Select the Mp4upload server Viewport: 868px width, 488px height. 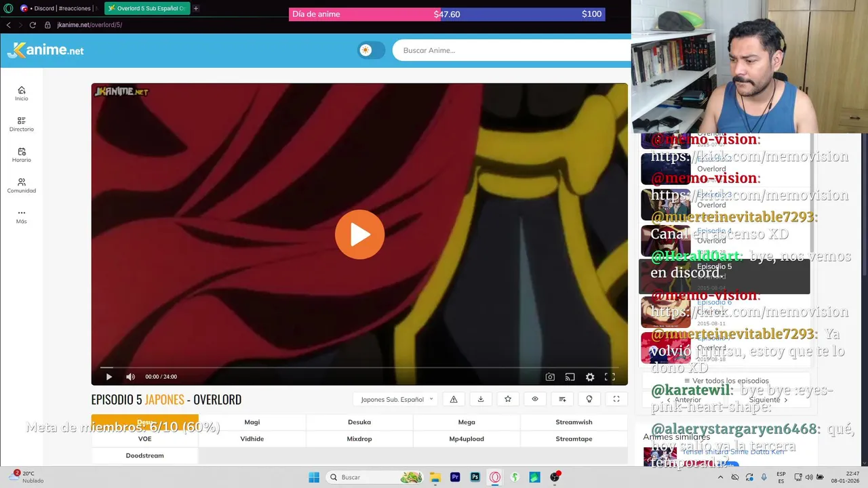(x=467, y=439)
